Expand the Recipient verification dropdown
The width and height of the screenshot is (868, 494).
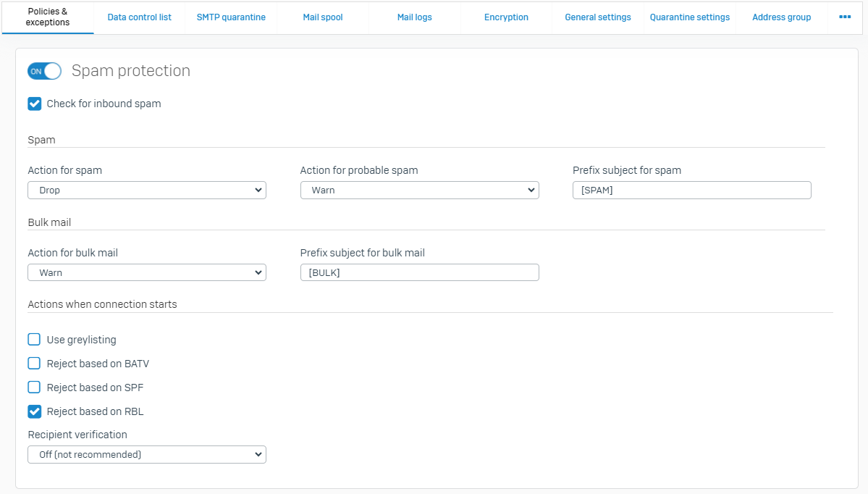[147, 454]
